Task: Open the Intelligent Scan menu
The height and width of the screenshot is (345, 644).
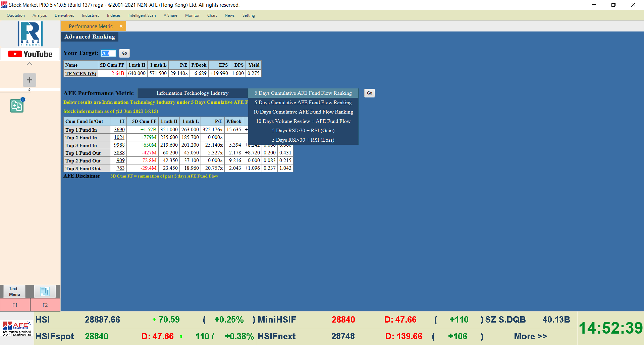Action: click(x=142, y=15)
